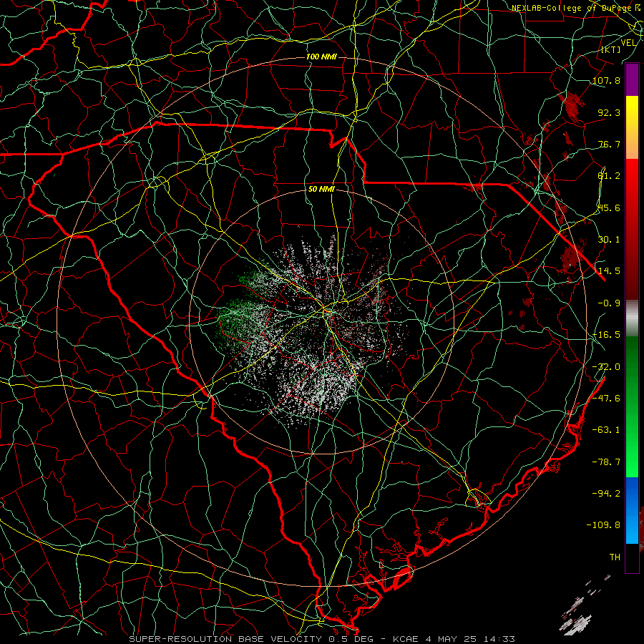This screenshot has height=644, width=644.
Task: Click the 107.8 velocity scale value
Action: point(606,80)
